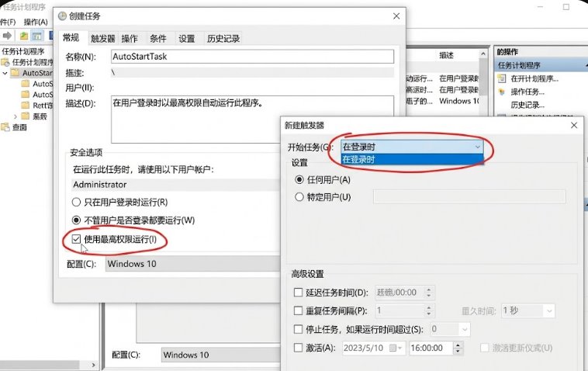Switch to the 触发器 tab
588x371 pixels.
click(103, 38)
